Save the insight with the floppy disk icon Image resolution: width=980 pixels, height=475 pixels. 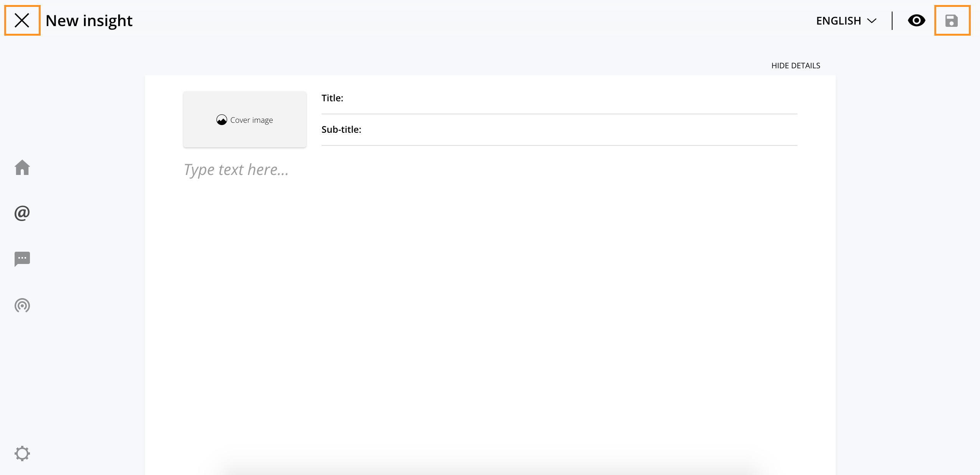952,20
